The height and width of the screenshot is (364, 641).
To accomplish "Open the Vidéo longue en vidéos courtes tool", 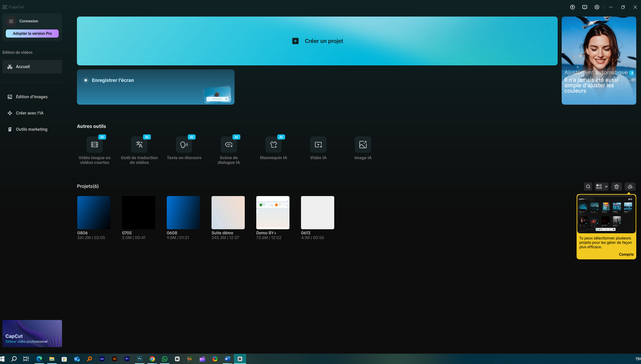I will [95, 150].
